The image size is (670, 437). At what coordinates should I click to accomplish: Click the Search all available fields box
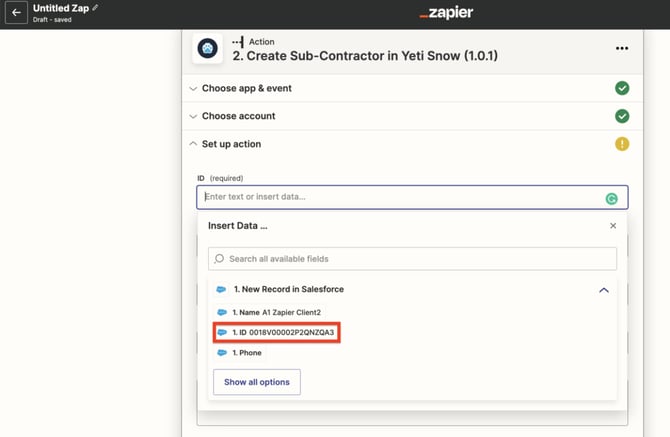point(412,259)
